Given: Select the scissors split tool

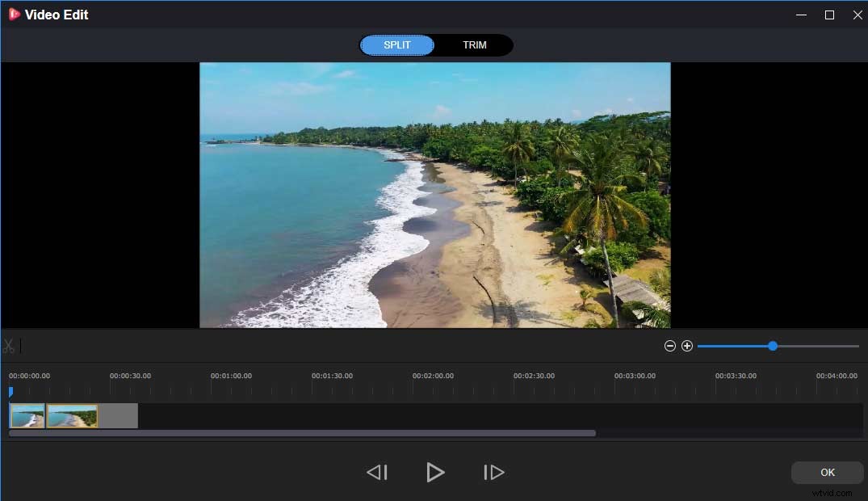Looking at the screenshot, I should (x=9, y=345).
